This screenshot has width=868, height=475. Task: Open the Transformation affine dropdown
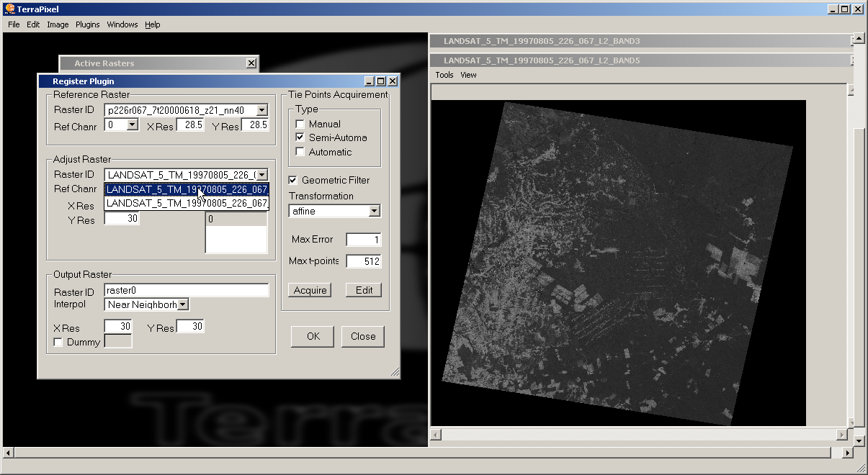coord(374,212)
